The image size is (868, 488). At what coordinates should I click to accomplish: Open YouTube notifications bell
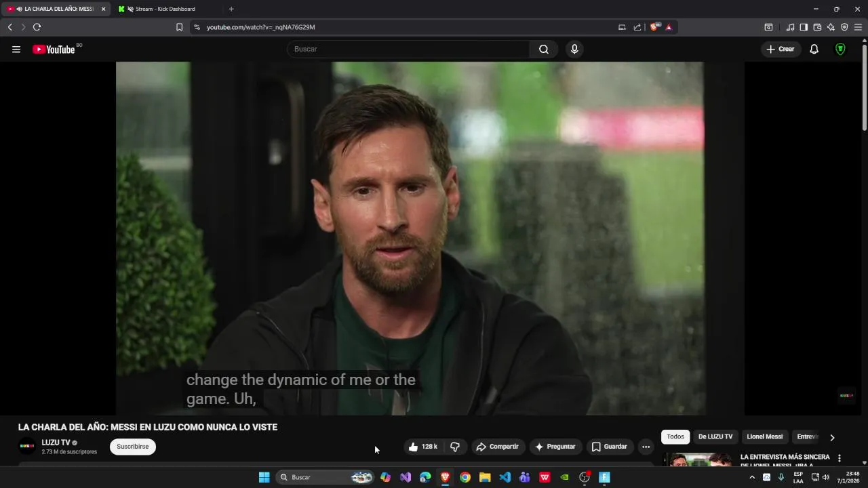click(x=814, y=49)
